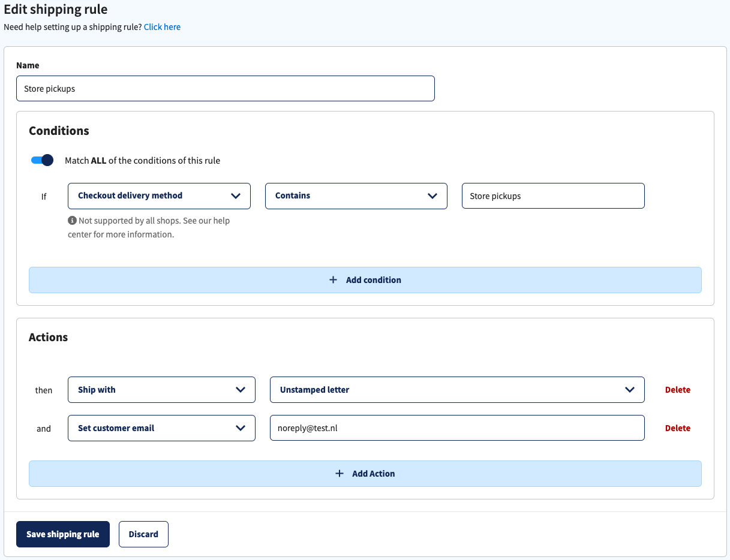Open the Ship with action dropdown
The width and height of the screenshot is (730, 560).
161,390
